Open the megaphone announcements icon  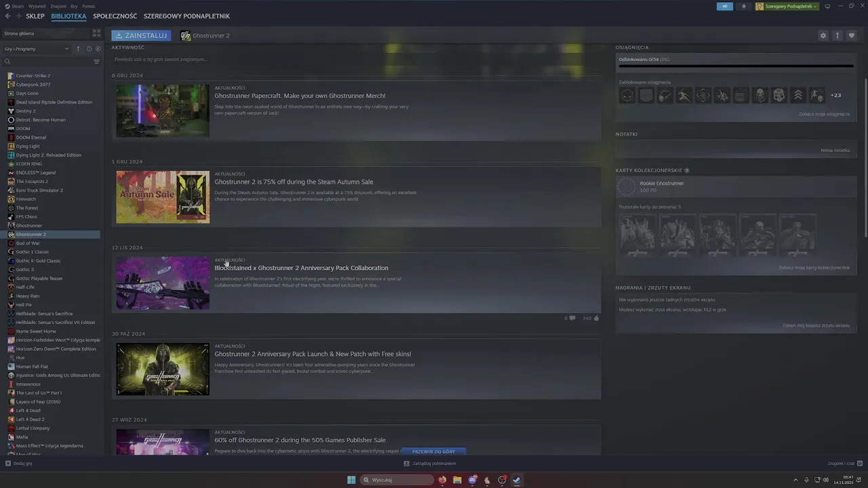point(725,6)
